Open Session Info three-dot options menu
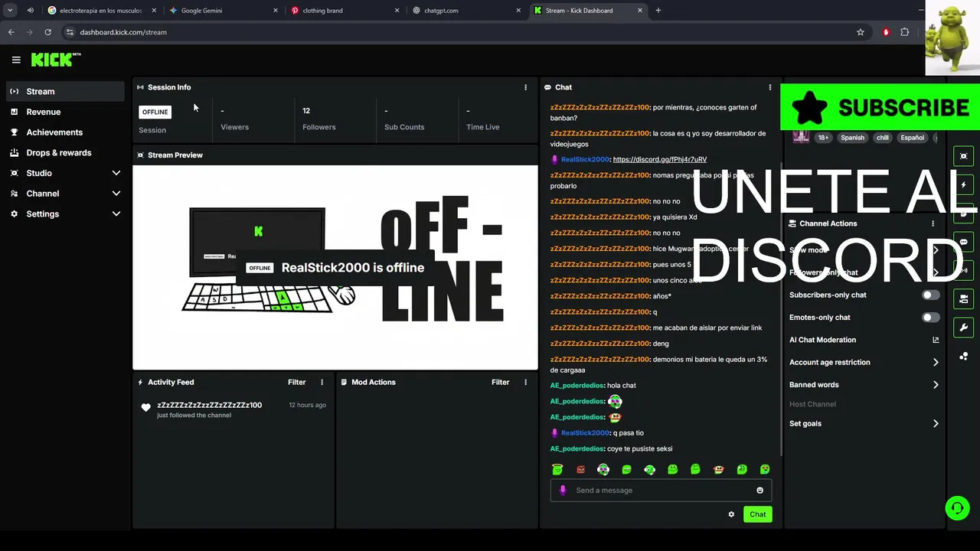The image size is (980, 551). (x=525, y=87)
